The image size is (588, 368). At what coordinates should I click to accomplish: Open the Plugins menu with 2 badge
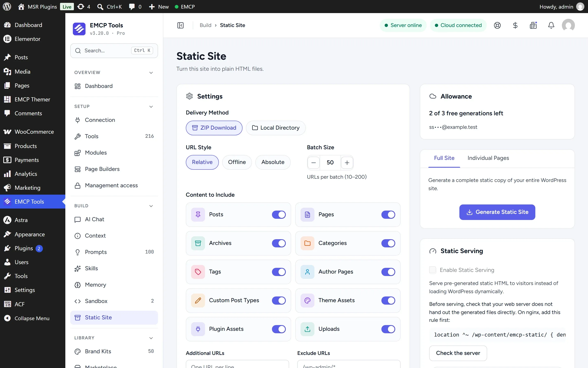(x=32, y=248)
